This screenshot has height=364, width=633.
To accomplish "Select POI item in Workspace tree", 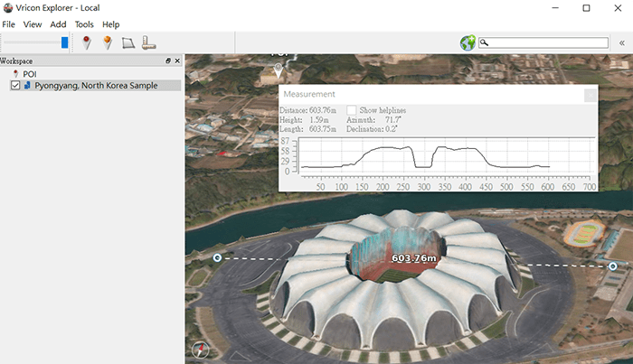I will tap(30, 74).
